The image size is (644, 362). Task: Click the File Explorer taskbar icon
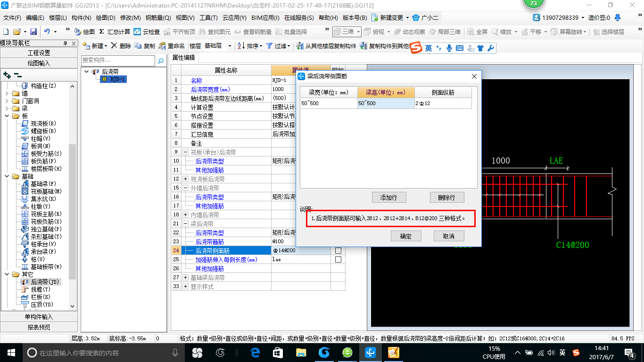point(301,352)
